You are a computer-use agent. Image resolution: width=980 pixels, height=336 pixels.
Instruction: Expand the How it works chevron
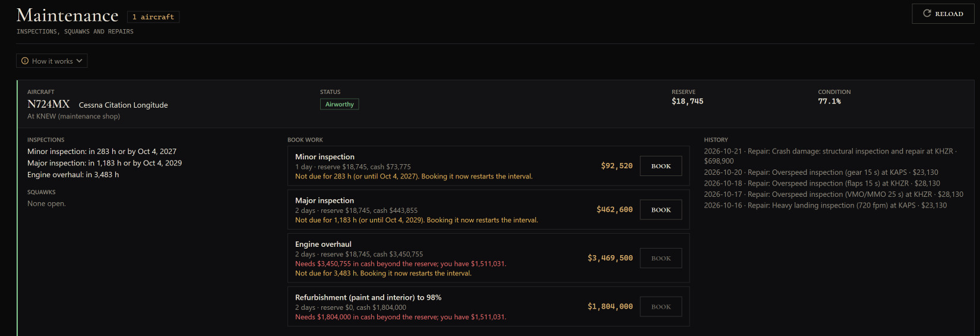coord(79,61)
